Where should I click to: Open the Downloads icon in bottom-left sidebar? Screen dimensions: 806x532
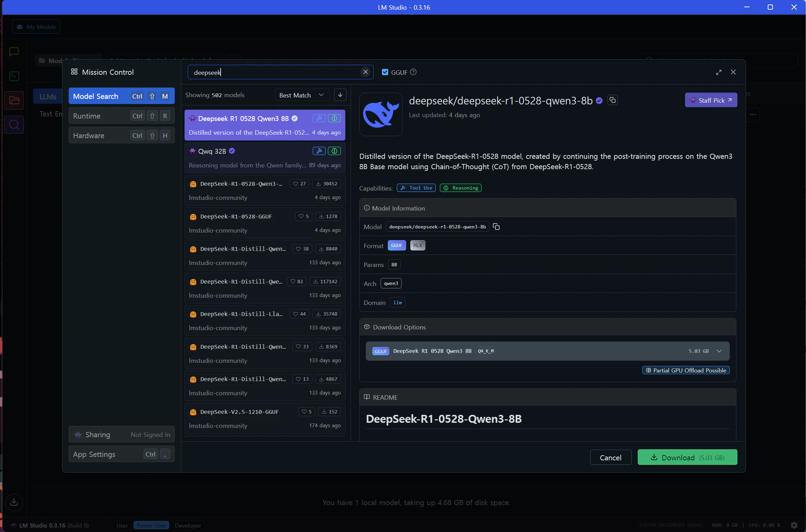tap(14, 502)
